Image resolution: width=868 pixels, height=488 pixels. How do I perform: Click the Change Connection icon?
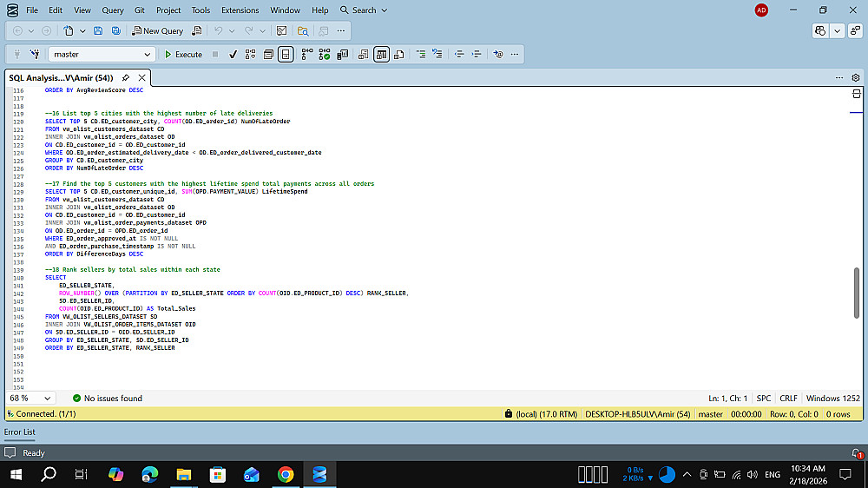tap(35, 55)
